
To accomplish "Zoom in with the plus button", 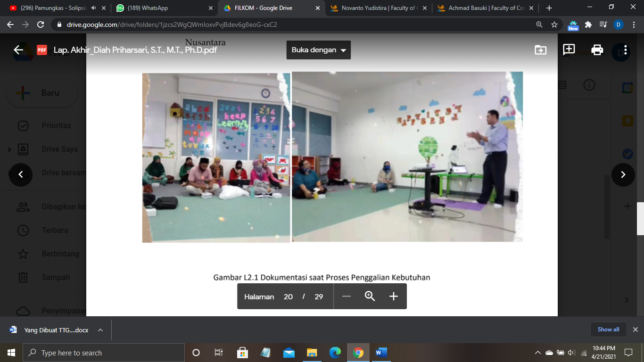I will pyautogui.click(x=394, y=296).
